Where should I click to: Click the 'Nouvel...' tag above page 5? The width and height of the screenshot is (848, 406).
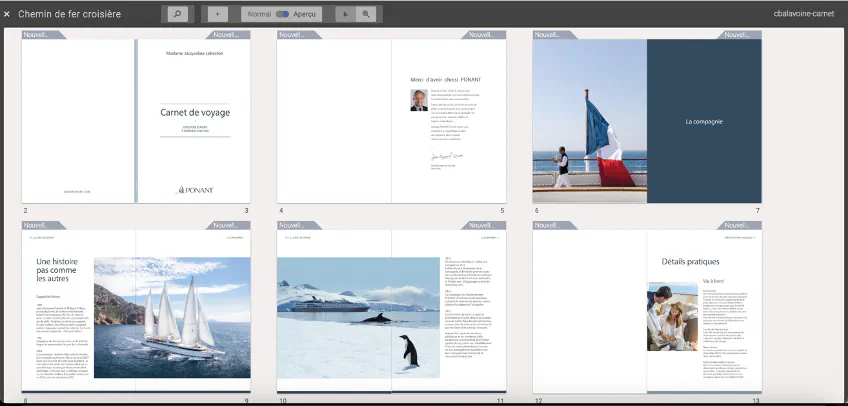(485, 34)
